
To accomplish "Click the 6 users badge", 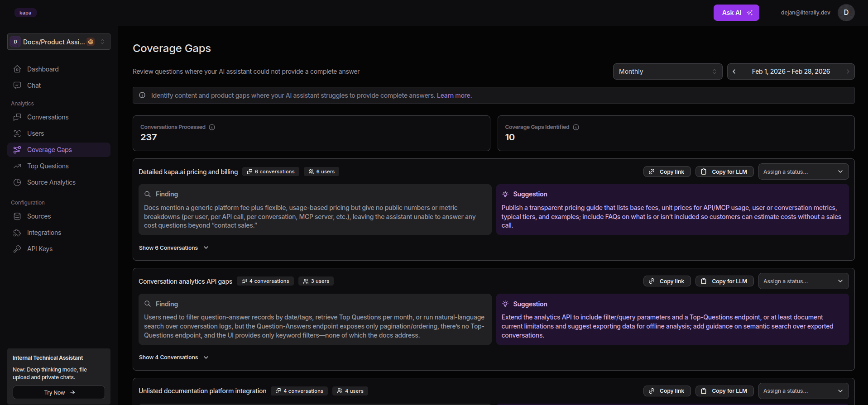I will click(x=321, y=172).
